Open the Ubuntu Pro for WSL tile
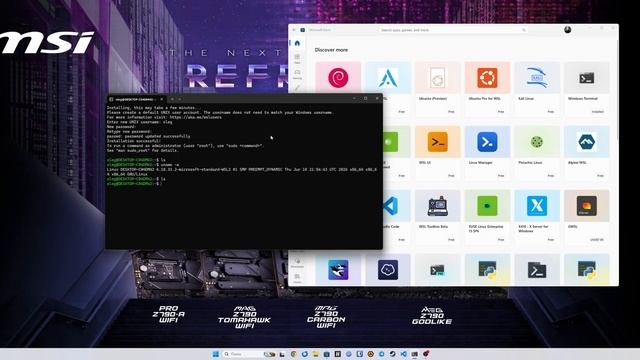Image resolution: width=640 pixels, height=360 pixels. coord(487,88)
